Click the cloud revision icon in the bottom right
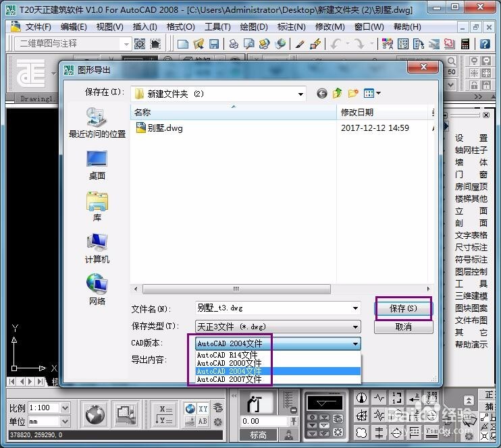The height and width of the screenshot is (448, 501). point(361,432)
